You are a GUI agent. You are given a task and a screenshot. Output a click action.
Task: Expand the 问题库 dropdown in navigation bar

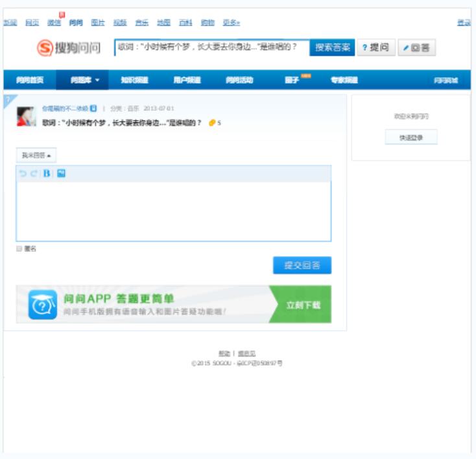click(85, 80)
